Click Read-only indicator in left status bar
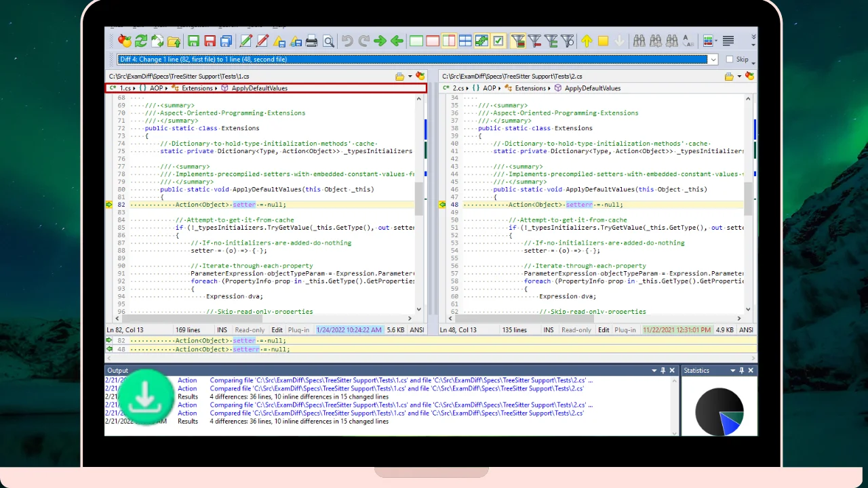Image resolution: width=868 pixels, height=488 pixels. pyautogui.click(x=250, y=330)
